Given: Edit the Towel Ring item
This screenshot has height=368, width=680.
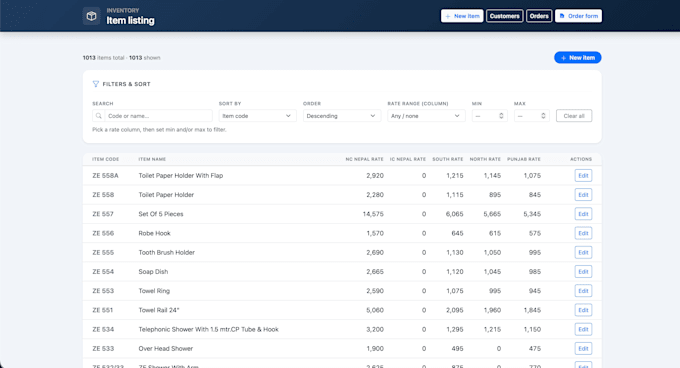Looking at the screenshot, I should (583, 291).
